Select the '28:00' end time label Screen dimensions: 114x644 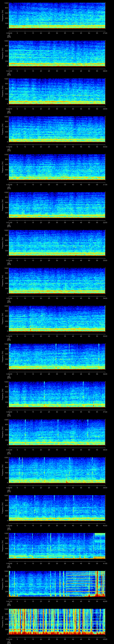pyautogui.click(x=105, y=71)
